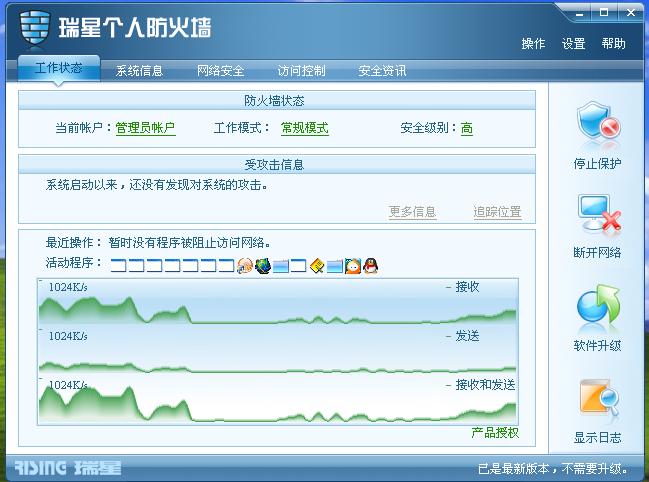
Task: Click the 受攻击信息 section header
Action: click(277, 165)
